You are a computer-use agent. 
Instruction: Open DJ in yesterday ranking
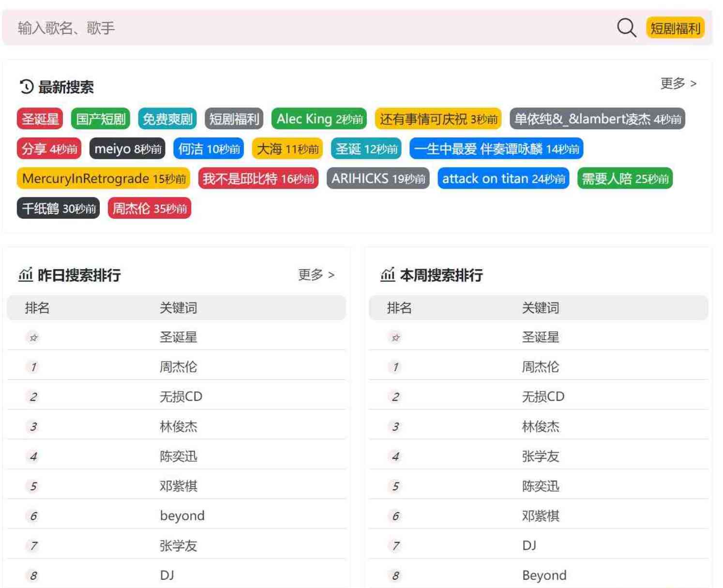[167, 575]
